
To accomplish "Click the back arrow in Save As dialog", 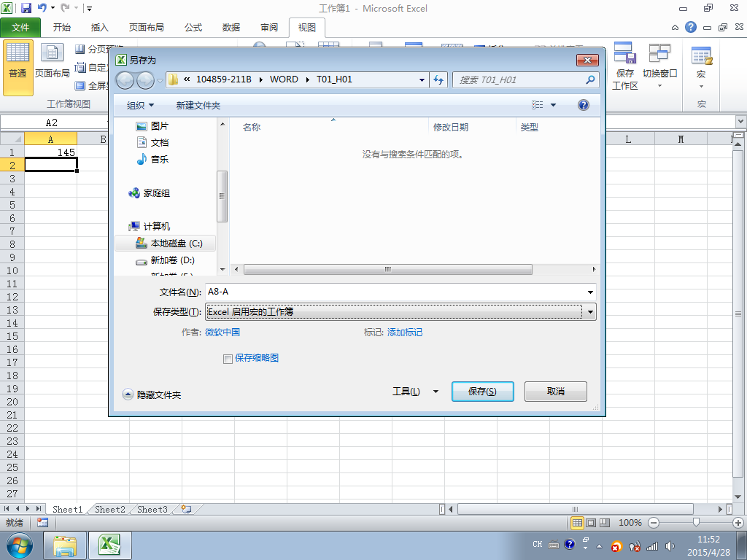I will (x=125, y=80).
